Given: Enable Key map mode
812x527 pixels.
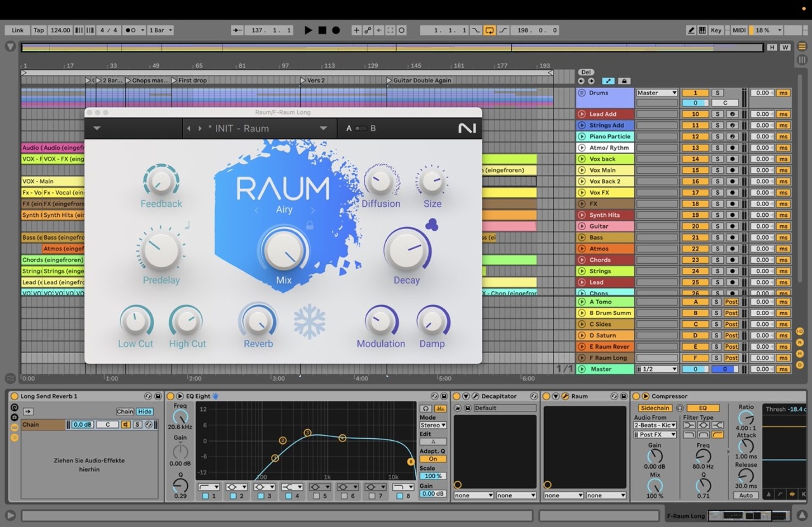Looking at the screenshot, I should click(716, 30).
